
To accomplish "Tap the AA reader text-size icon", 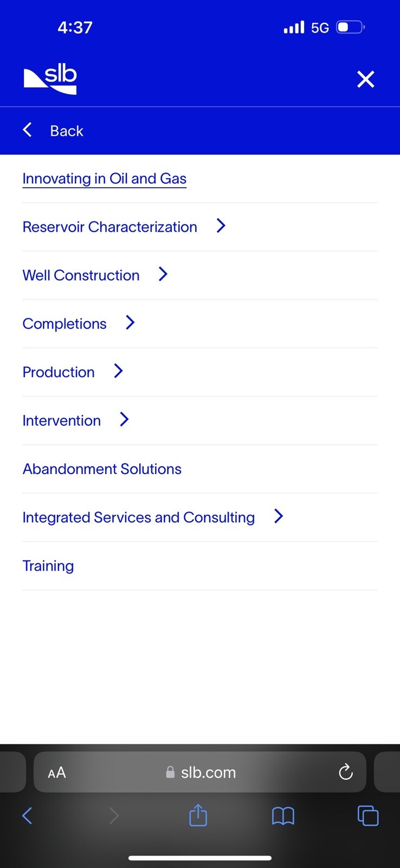I will [x=57, y=773].
